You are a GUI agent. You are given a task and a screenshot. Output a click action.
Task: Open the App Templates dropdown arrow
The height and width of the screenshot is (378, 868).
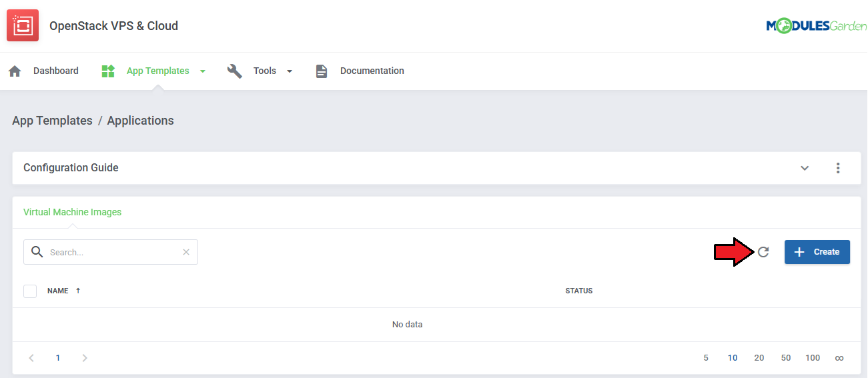(x=203, y=71)
